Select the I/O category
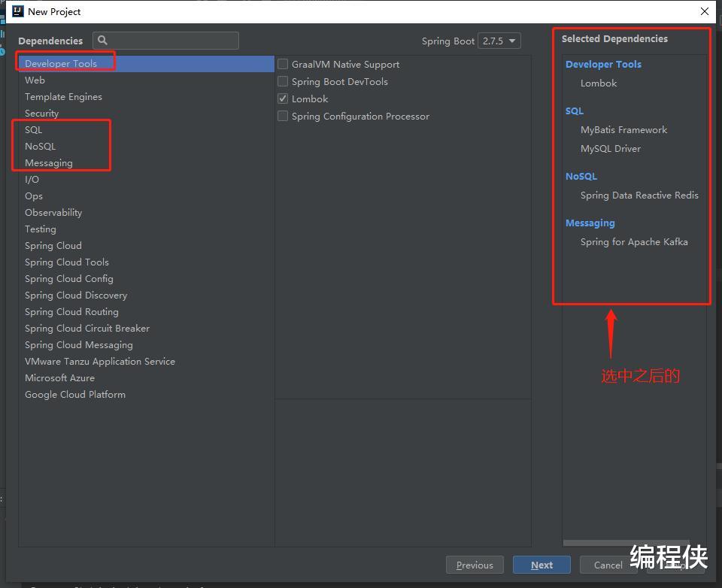The image size is (722, 588). [x=147, y=180]
